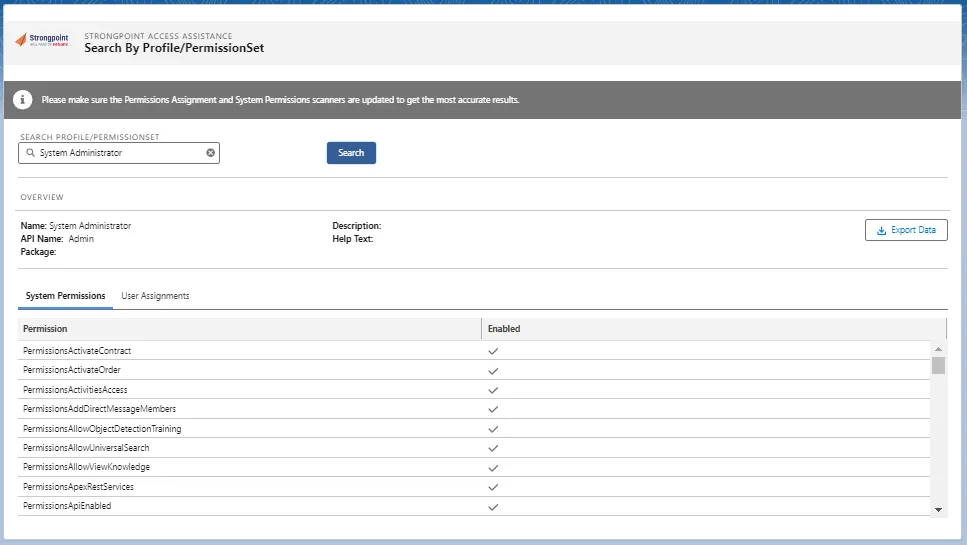Click the enabled checkmark for PermissionsAllowUniversalSearch
Image resolution: width=967 pixels, height=545 pixels.
click(x=493, y=448)
